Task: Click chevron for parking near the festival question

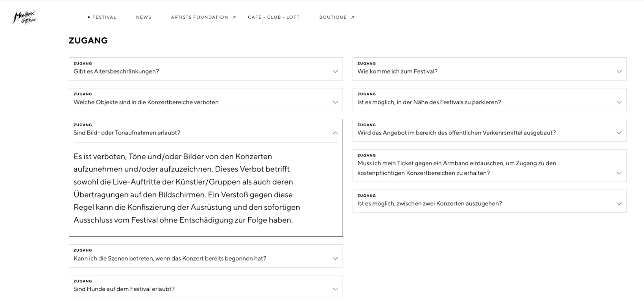Action: (619, 102)
